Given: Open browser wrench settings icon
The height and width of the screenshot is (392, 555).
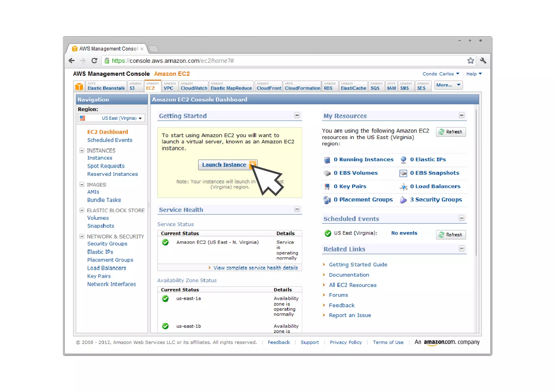Looking at the screenshot, I should pos(483,61).
